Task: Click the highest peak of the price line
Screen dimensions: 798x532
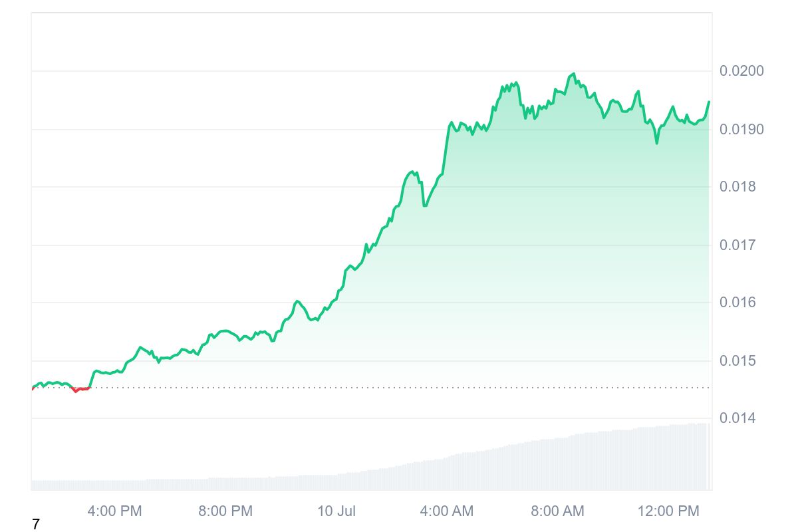Action: (573, 74)
